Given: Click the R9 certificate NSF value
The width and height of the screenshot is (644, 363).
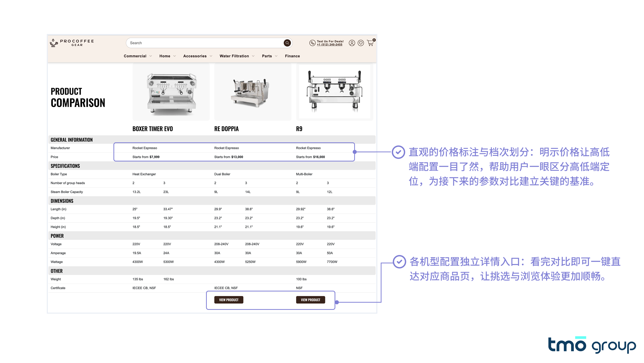Looking at the screenshot, I should [299, 288].
